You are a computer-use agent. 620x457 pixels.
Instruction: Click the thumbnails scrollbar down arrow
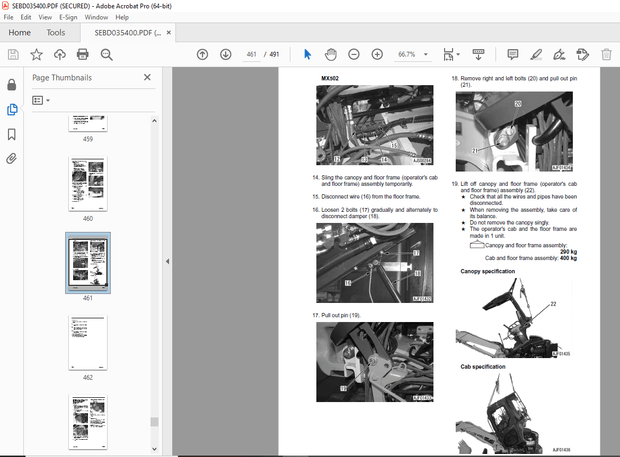154,449
